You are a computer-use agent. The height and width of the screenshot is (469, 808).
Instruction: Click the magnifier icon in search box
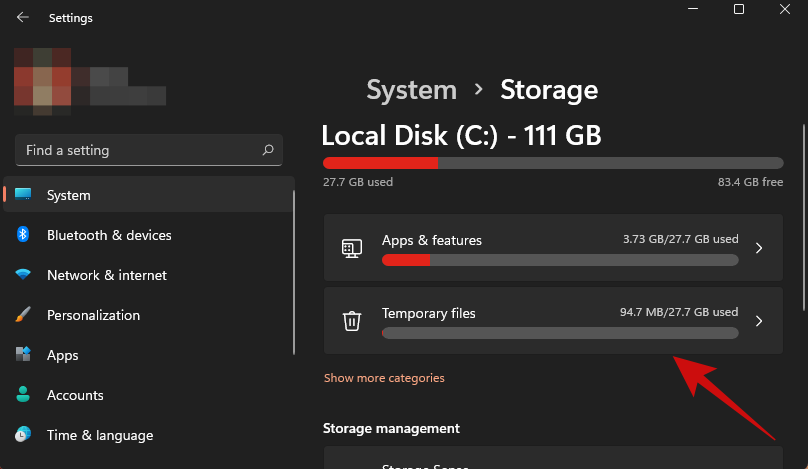click(x=268, y=150)
